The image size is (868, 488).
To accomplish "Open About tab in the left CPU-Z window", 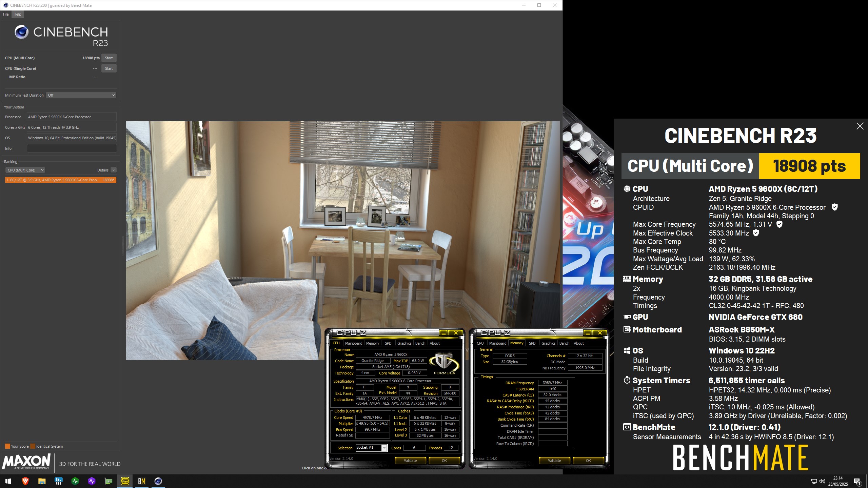I will tap(435, 343).
